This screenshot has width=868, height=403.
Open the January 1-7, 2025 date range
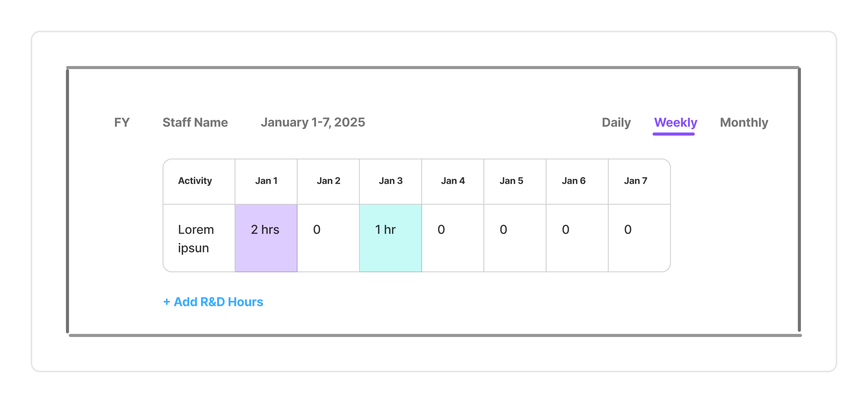[x=313, y=122]
